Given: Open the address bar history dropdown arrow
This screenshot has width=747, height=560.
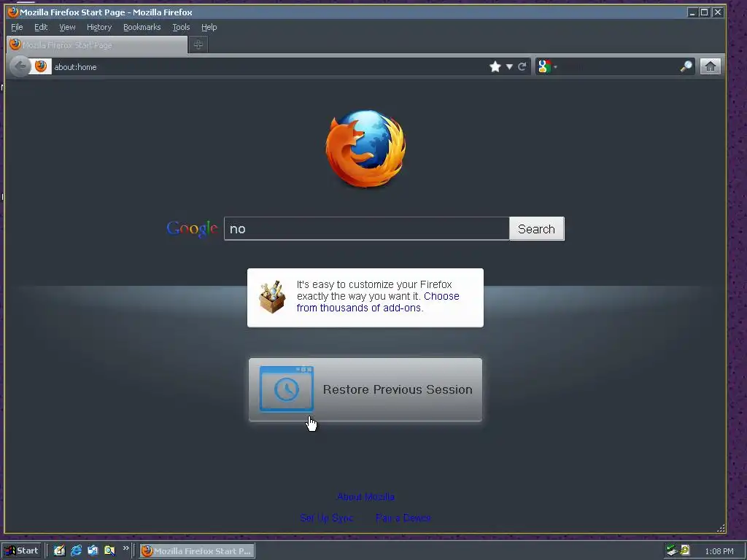Looking at the screenshot, I should click(509, 66).
